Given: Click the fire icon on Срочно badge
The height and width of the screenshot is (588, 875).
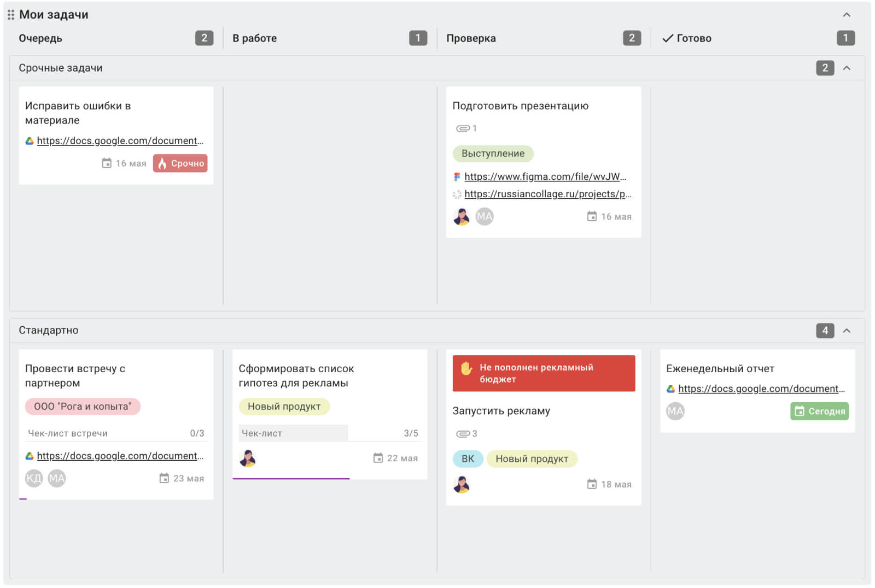Looking at the screenshot, I should coord(162,163).
